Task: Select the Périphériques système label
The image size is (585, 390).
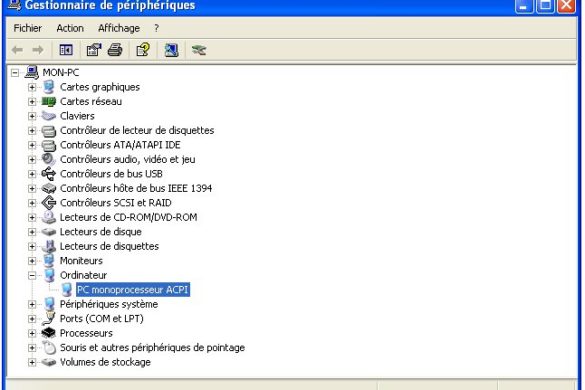Action: (109, 304)
